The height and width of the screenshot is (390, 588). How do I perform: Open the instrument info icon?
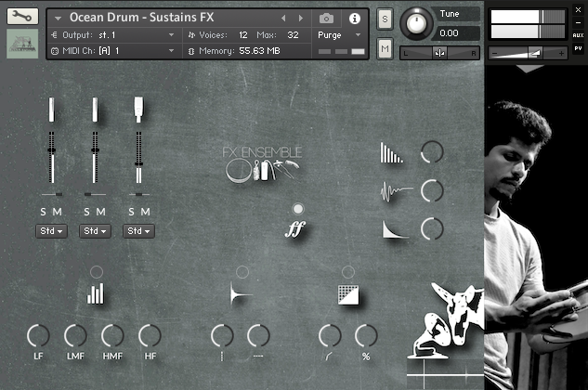coord(354,19)
